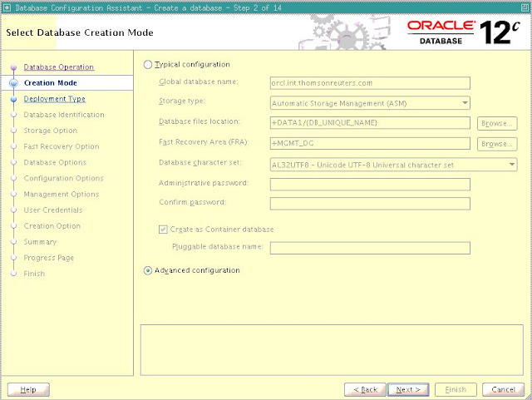Open the Database Operation step link
Viewport: 532px width, 400px height.
coord(59,67)
